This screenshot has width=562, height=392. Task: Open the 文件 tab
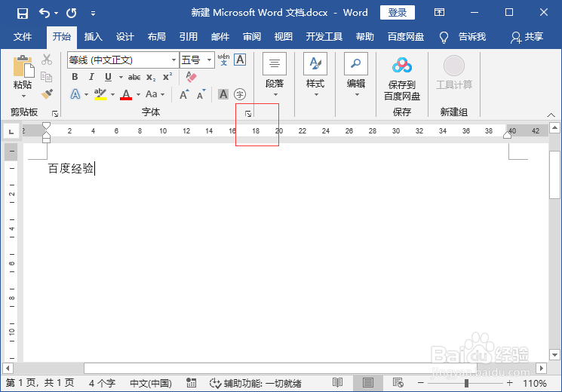(23, 36)
